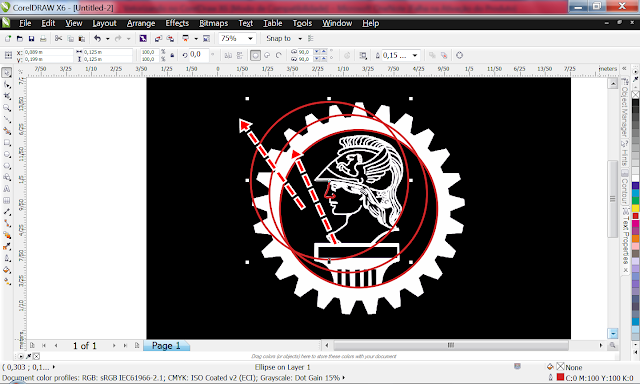
Task: Select the Zoom magnifier tool
Action: point(7,108)
